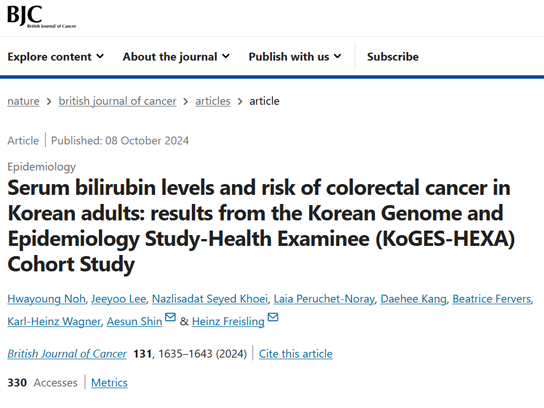Open the About the journal dropdown
The height and width of the screenshot is (408, 544).
[176, 57]
